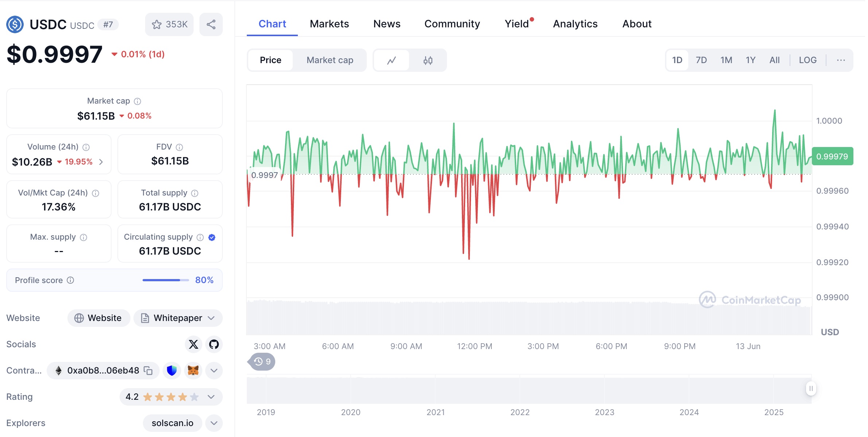This screenshot has height=437, width=868.
Task: Select the Price chart mode
Action: pos(270,60)
